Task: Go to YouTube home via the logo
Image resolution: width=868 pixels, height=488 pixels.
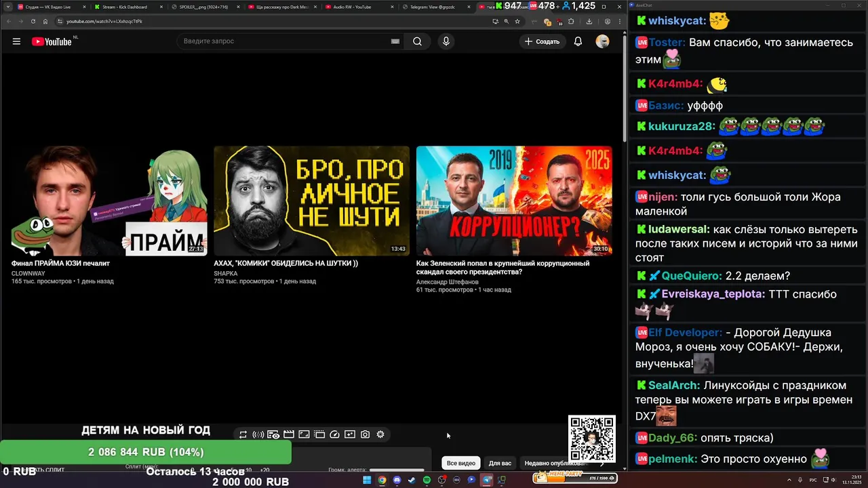Action: click(52, 41)
